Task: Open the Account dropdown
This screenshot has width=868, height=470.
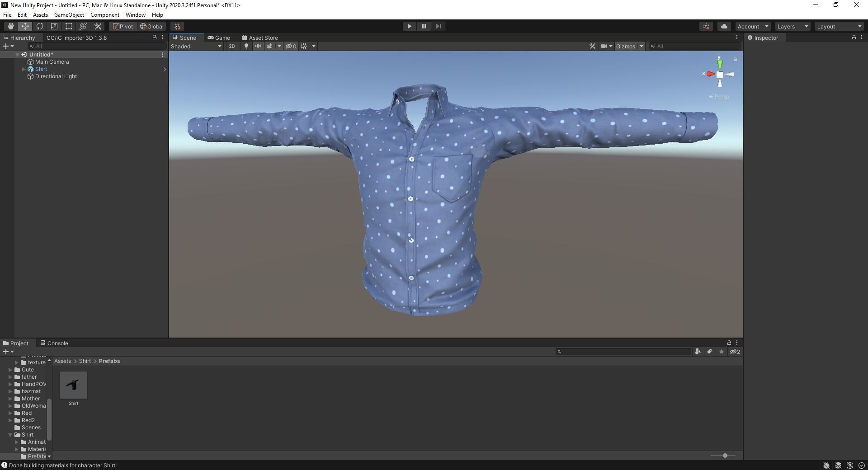Action: [753, 26]
